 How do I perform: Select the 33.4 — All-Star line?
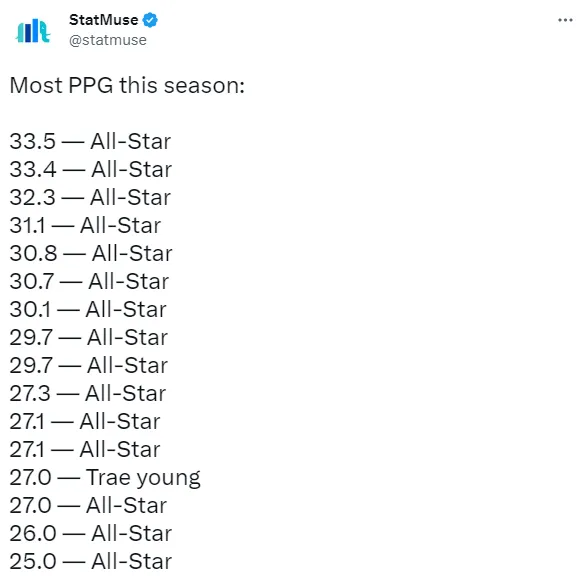(91, 169)
